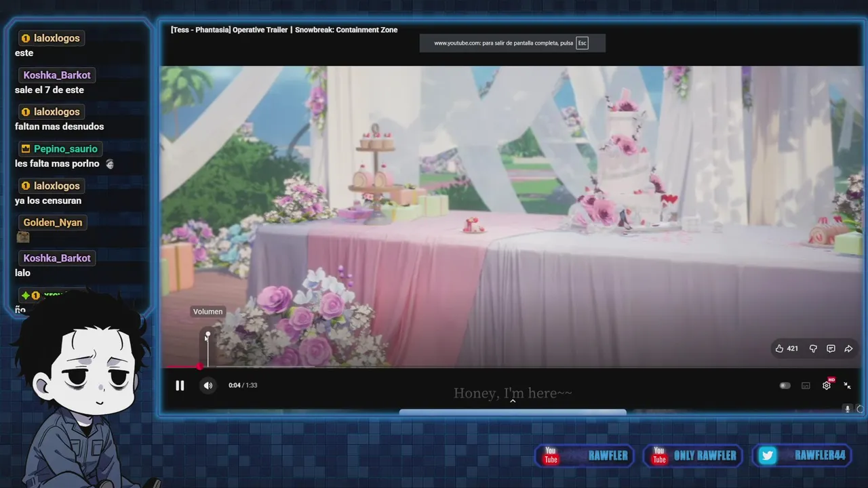Toggle the autoplay switch
The width and height of the screenshot is (868, 488).
[x=785, y=386]
